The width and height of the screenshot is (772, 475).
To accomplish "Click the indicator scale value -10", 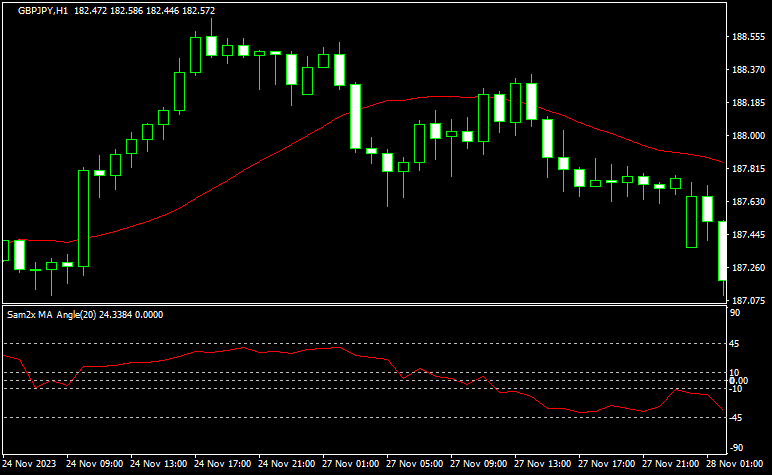I will (x=736, y=389).
